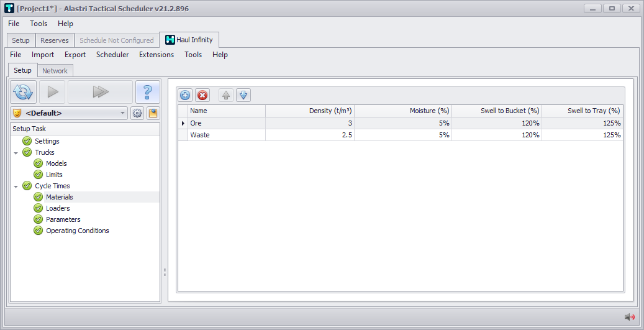Delete selected material with red X icon
The width and height of the screenshot is (644, 330).
click(x=202, y=95)
